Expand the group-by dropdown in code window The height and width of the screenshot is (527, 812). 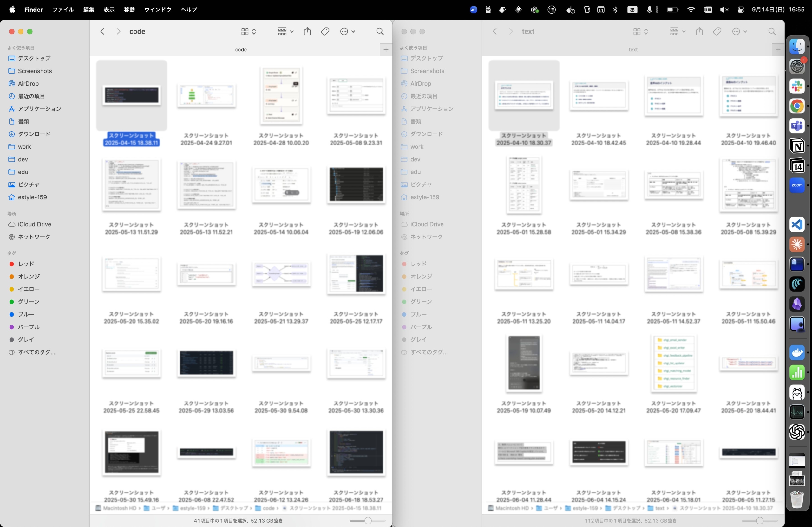click(x=285, y=31)
